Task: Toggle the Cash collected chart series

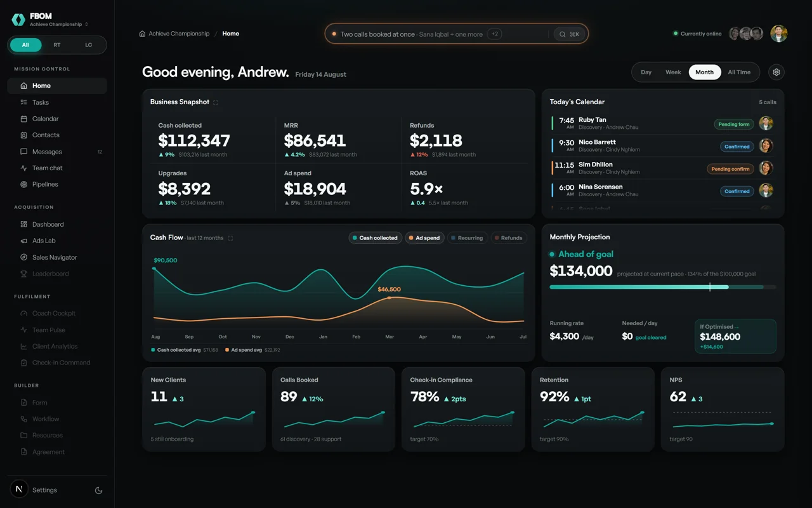Action: pos(375,238)
